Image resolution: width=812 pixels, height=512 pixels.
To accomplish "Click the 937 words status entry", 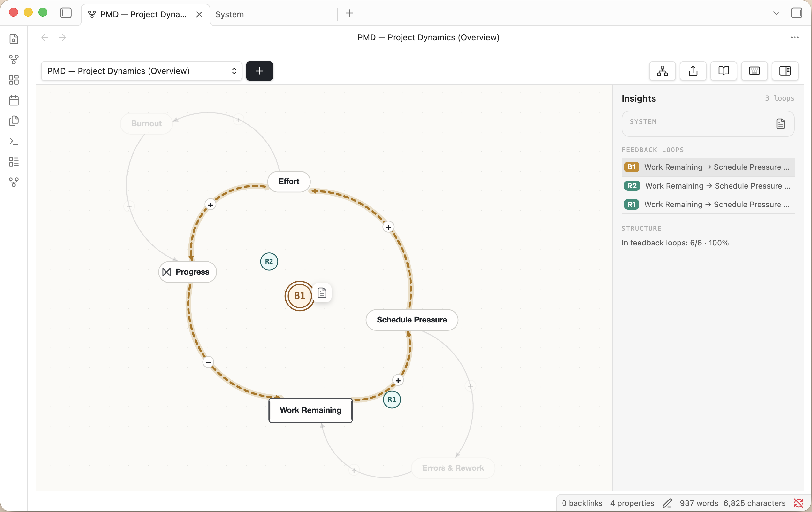I will [x=699, y=503].
